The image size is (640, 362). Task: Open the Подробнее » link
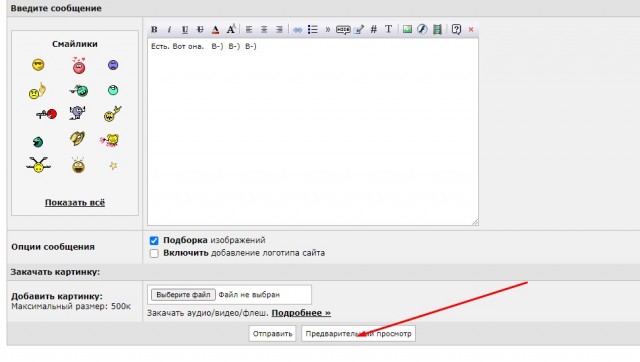(301, 313)
